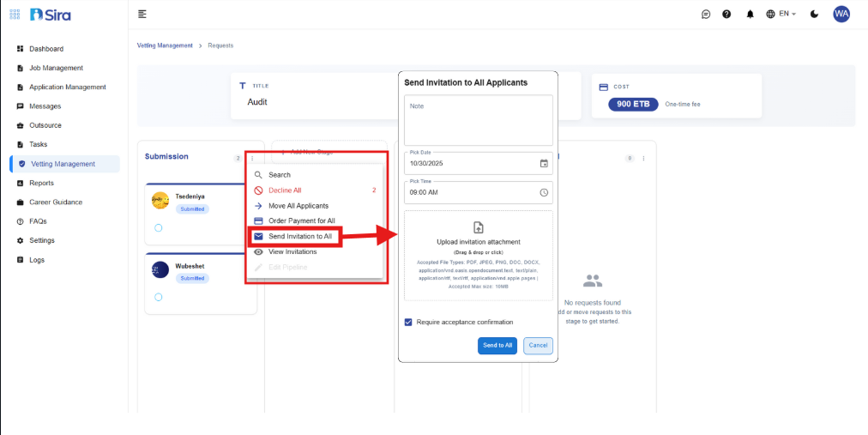Click the Audit title text
The image size is (868, 435).
tap(257, 102)
